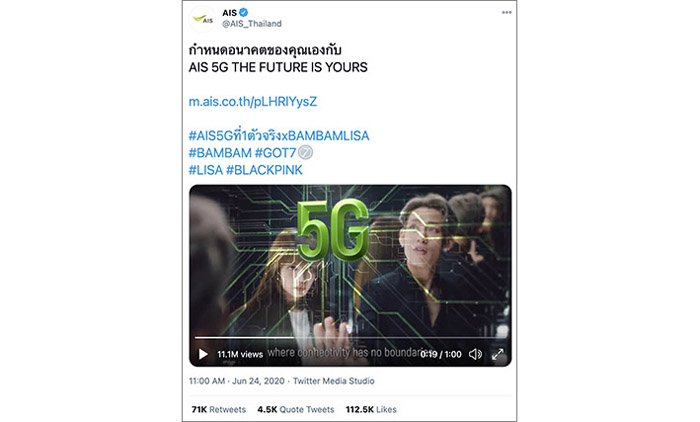Screen dimensions: 700x422
Task: Click the 11:00 AM Jun 24, 2020 timestamp
Action: point(237,381)
